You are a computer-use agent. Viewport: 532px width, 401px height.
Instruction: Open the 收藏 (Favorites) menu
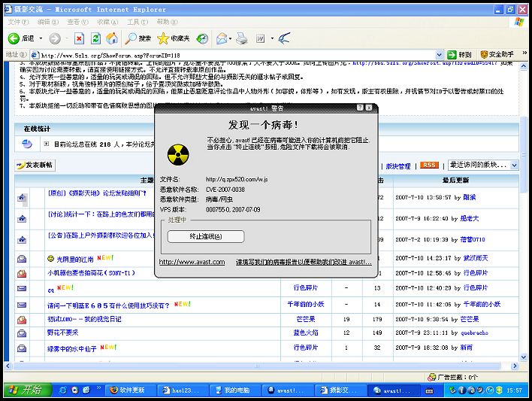107,22
